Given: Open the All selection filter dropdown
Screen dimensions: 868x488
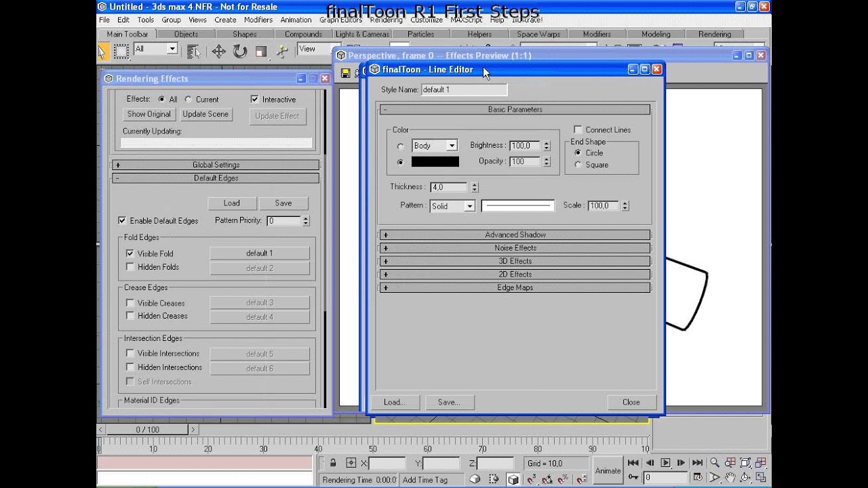Looking at the screenshot, I should point(155,49).
